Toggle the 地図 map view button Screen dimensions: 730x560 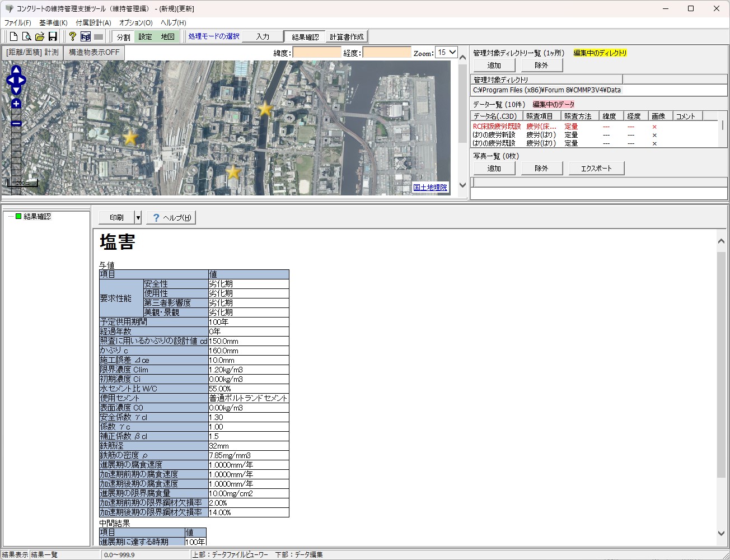coord(167,37)
